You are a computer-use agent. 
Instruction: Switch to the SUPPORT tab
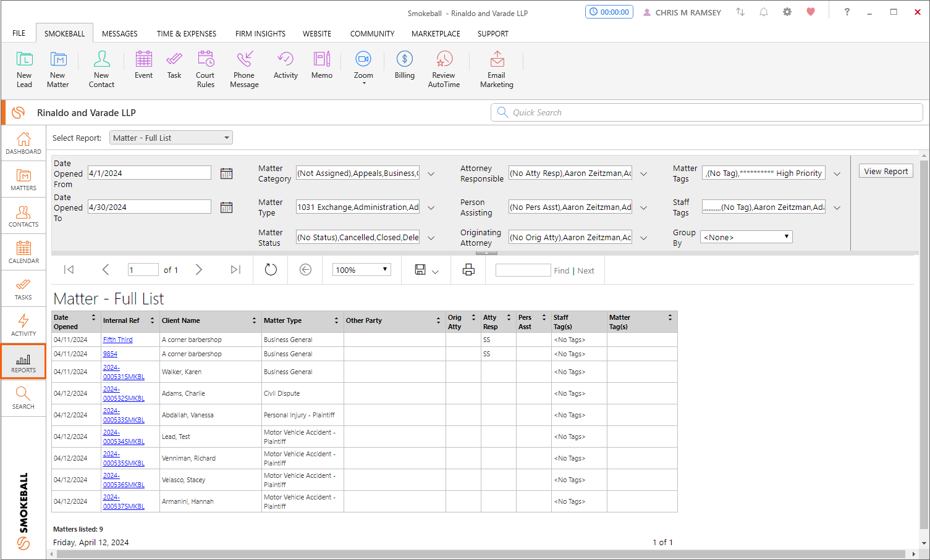tap(493, 33)
